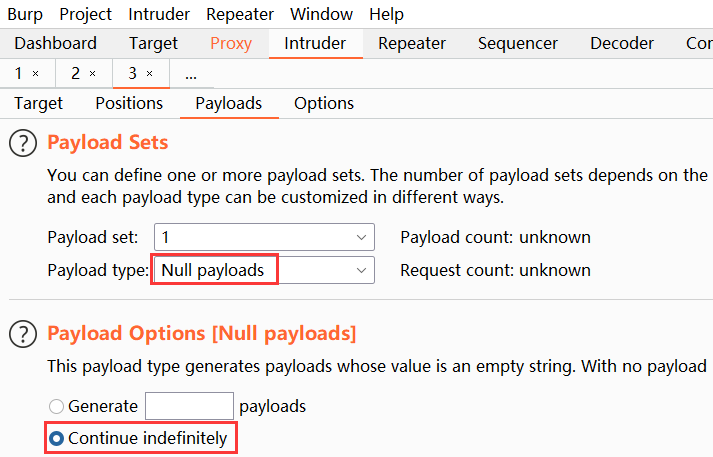The width and height of the screenshot is (713, 457).
Task: Click the Payload Sets help icon
Action: tap(21, 143)
